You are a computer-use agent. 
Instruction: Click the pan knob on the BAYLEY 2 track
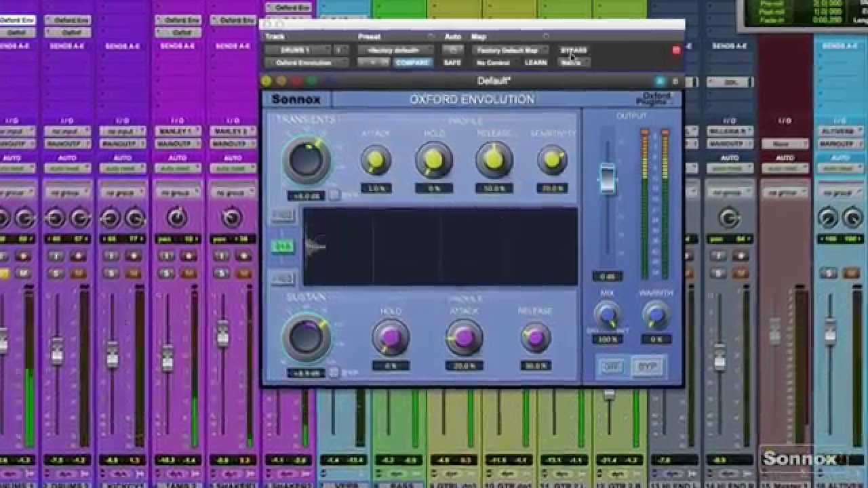tap(232, 218)
